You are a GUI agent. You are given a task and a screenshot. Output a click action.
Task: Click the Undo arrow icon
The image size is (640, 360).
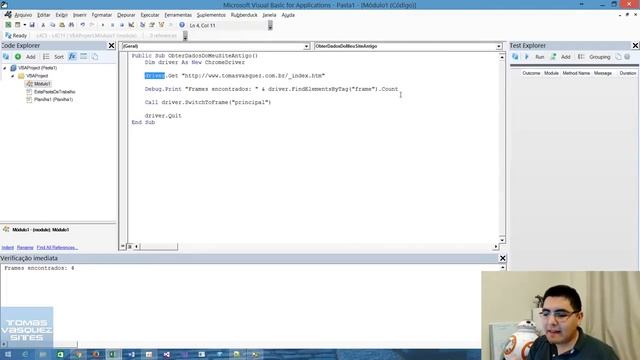coord(82,25)
